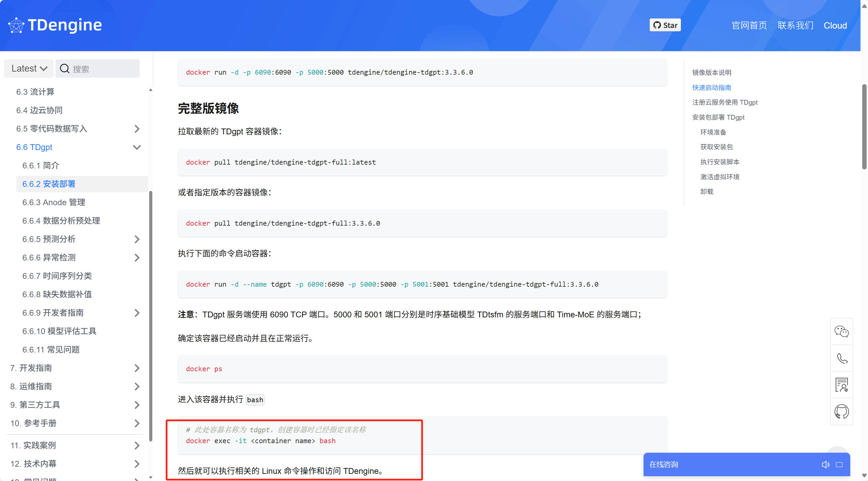Open the Latest version dropdown
Screen dimensions: 868x481
(x=29, y=68)
